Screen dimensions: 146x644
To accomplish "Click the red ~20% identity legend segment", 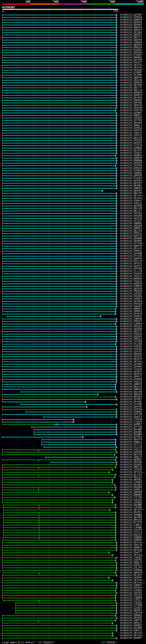I will 16,4.
